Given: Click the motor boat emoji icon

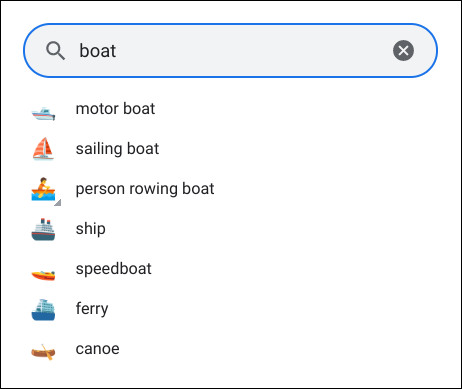Looking at the screenshot, I should click(x=43, y=114).
